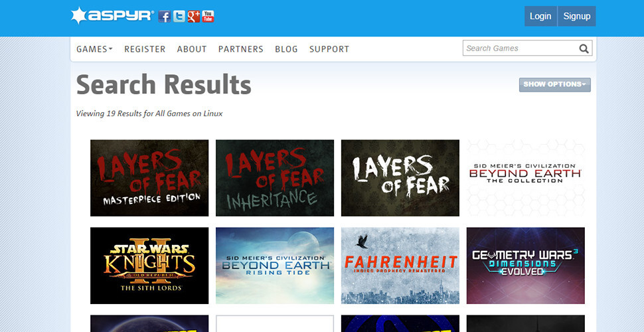Select Layers of Fear Inheritance thumbnail
Screen dimensions: 644x332
[275, 178]
